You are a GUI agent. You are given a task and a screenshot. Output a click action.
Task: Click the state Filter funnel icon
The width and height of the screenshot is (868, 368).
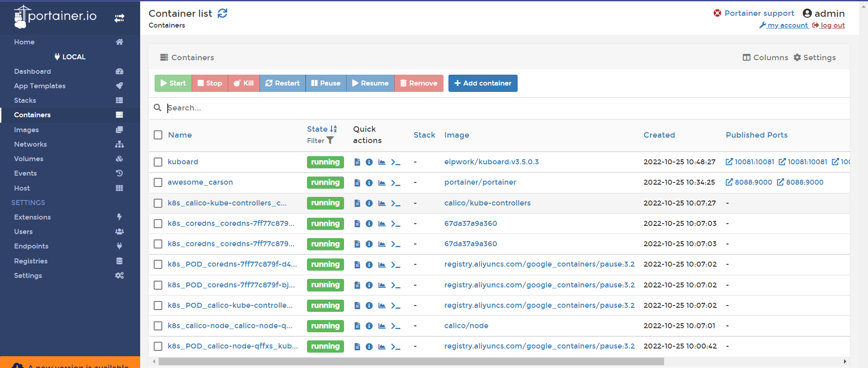click(x=330, y=140)
